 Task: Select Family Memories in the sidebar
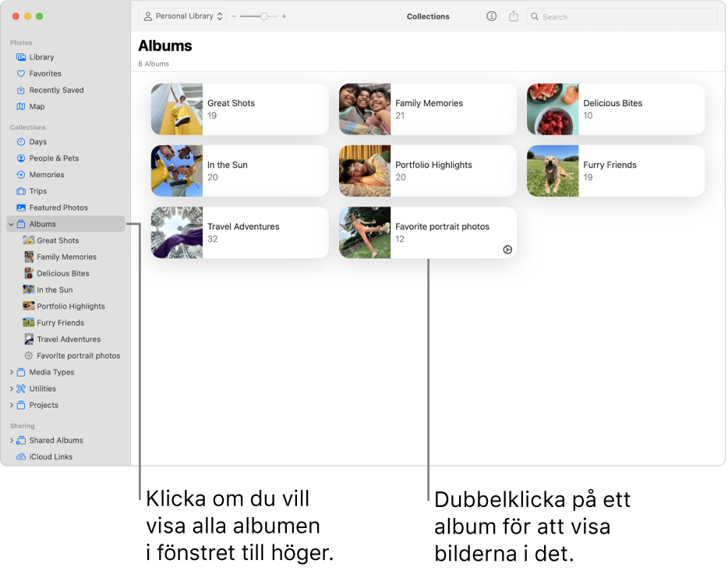(x=66, y=257)
